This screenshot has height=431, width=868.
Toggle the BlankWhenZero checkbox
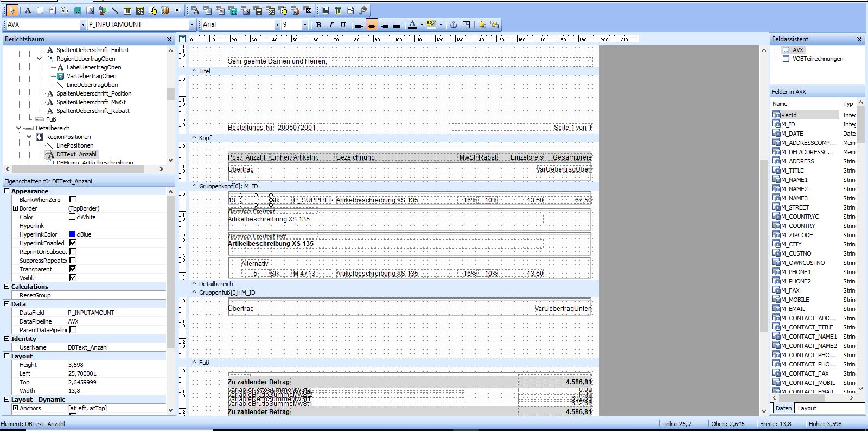pyautogui.click(x=73, y=200)
